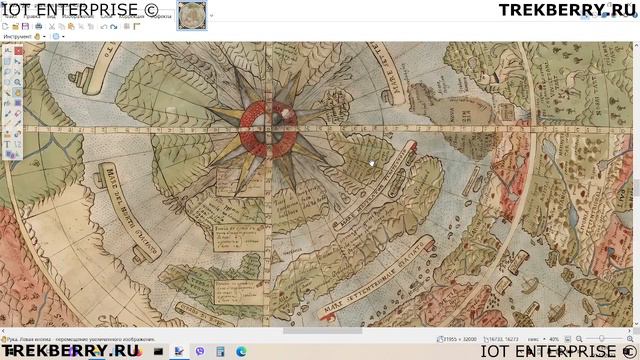
Task: Click the horizontal scrollbar thumb
Action: point(322,331)
